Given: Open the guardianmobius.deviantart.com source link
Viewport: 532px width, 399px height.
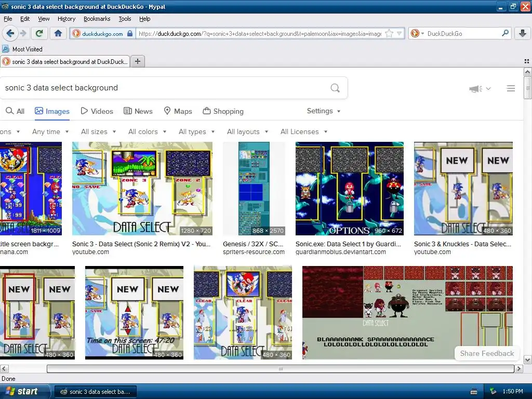Looking at the screenshot, I should click(x=341, y=252).
